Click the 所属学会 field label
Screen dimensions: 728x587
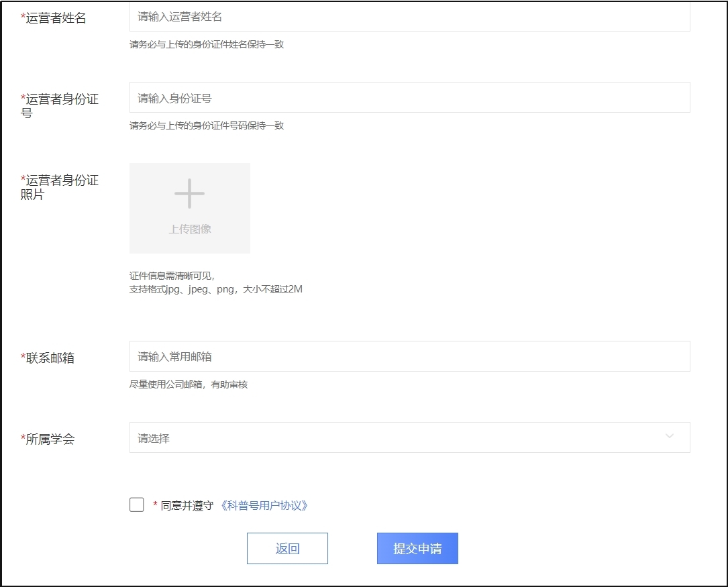48,439
